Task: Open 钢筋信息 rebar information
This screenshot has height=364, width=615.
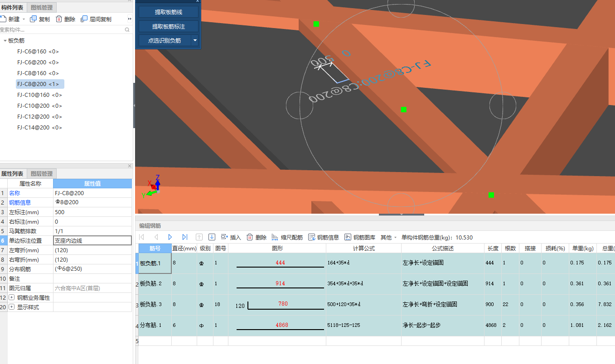Action: (324, 237)
